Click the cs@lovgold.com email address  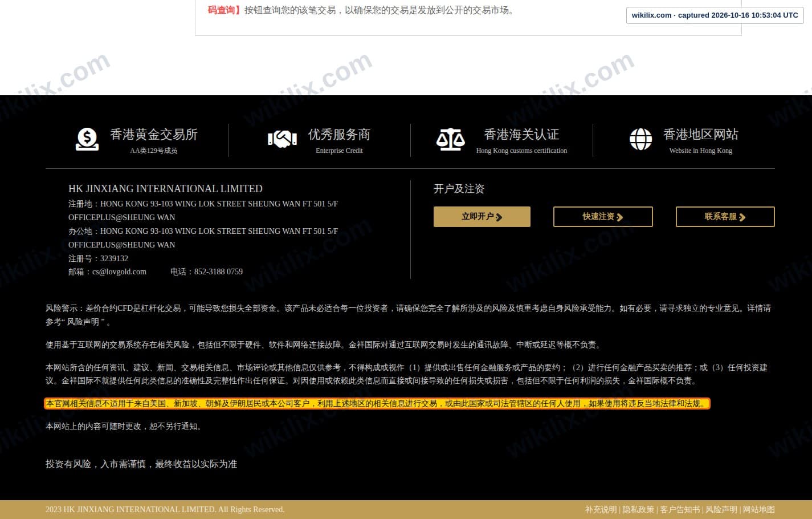click(x=119, y=272)
